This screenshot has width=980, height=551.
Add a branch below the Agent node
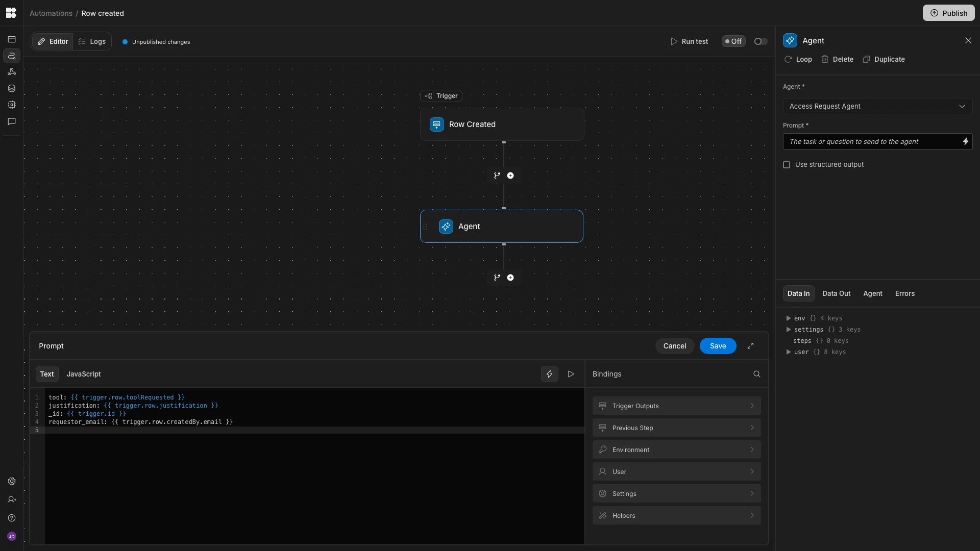(x=497, y=278)
